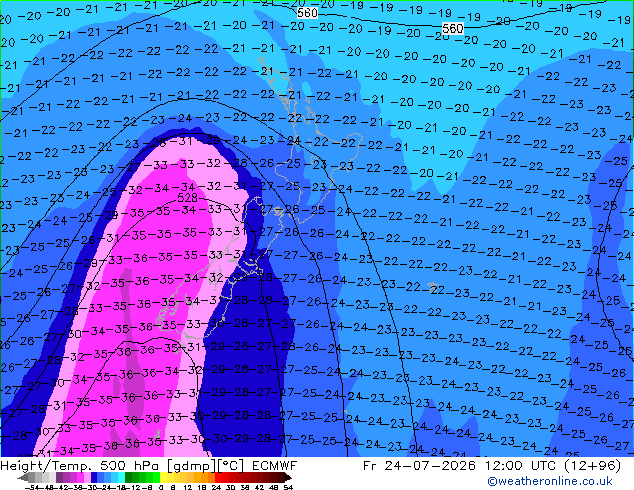Screen dimensions: 634x490
Task: Click the 528 contour label
Action: point(188,198)
